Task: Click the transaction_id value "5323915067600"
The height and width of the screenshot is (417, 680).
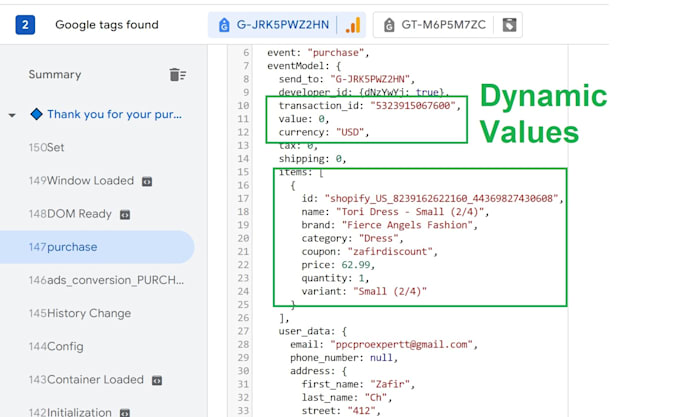Action: point(412,105)
